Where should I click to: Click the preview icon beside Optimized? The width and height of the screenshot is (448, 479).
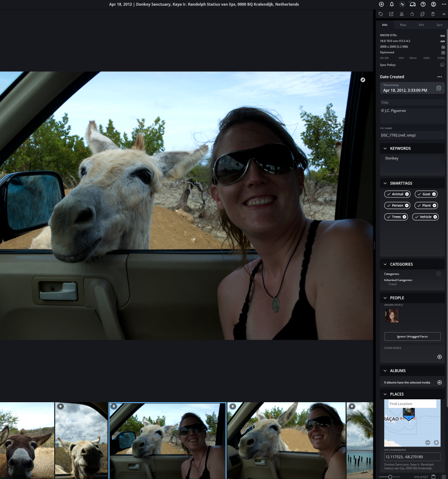443,53
